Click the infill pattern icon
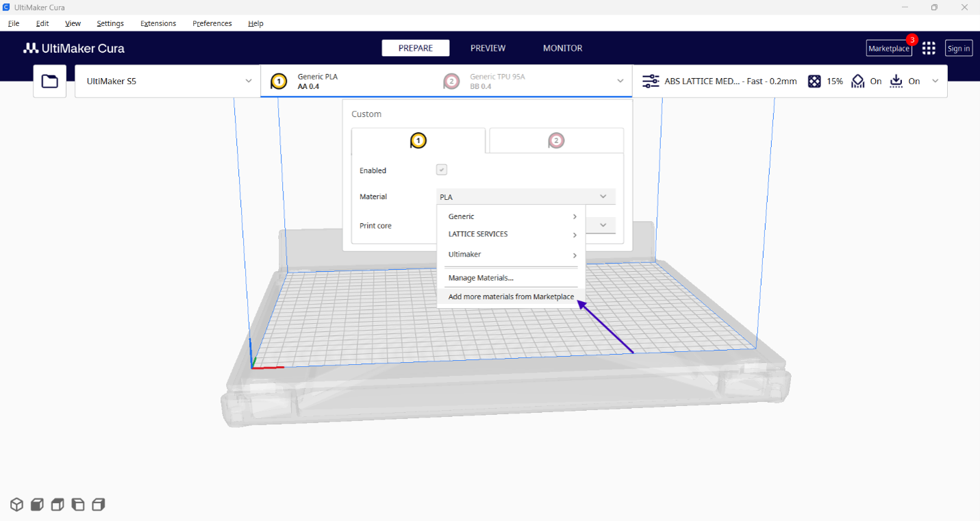Screen dimensions: 980x521 (x=814, y=81)
